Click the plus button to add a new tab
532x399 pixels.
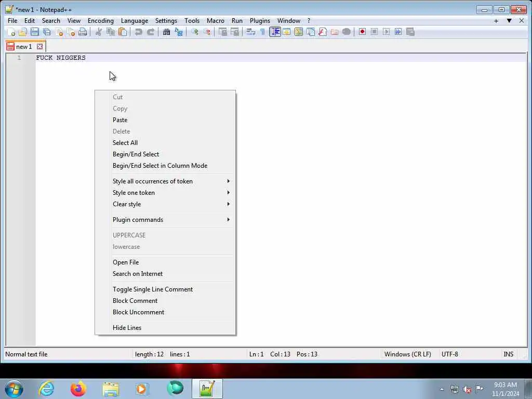tap(496, 21)
